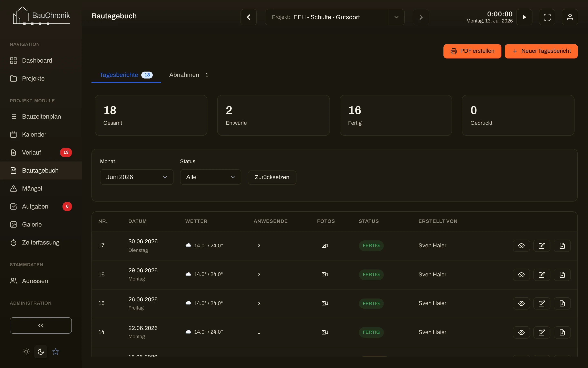Image resolution: width=588 pixels, height=368 pixels.
Task: Switch to light theme sun icon
Action: coord(26,351)
